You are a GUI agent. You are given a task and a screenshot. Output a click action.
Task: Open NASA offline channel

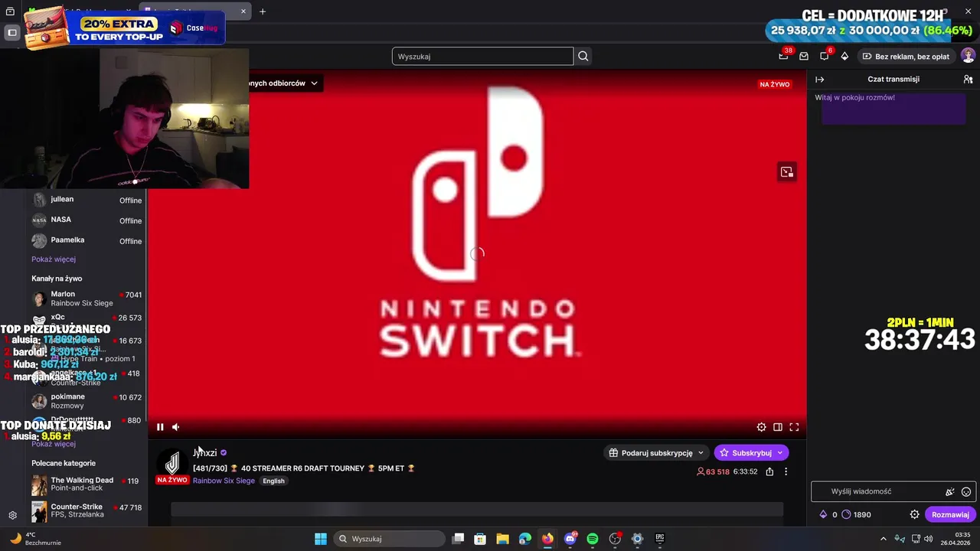click(x=87, y=220)
